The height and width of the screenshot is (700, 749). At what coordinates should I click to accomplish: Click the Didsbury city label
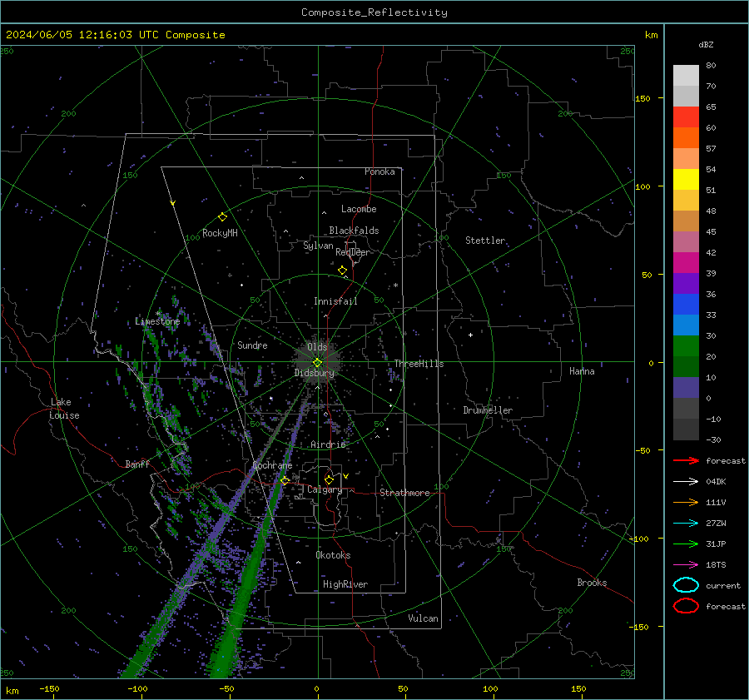click(314, 373)
